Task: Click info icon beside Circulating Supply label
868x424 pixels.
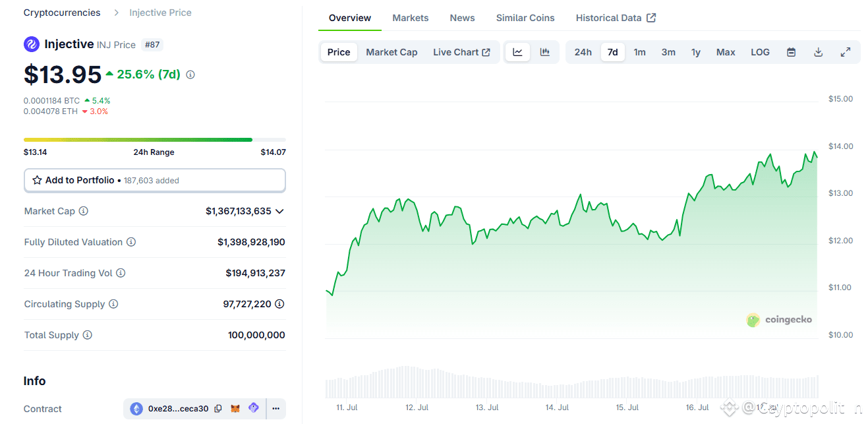Action: 113,304
